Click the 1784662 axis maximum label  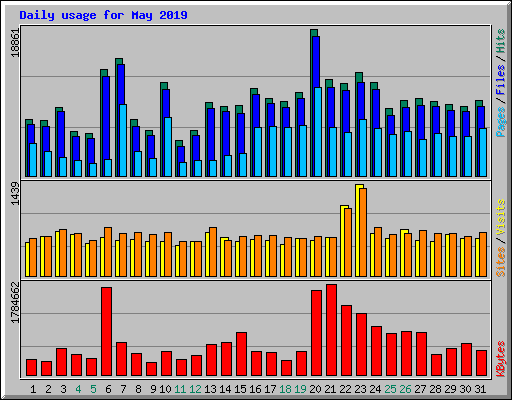click(15, 303)
